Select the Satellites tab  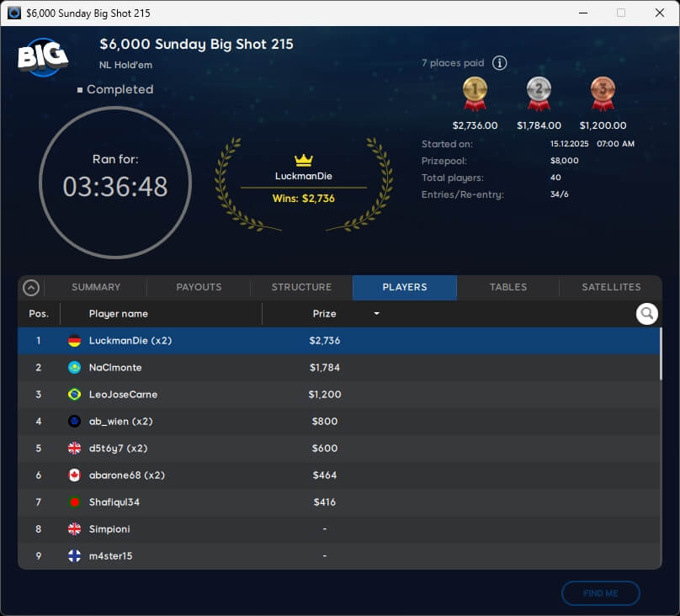coord(611,287)
